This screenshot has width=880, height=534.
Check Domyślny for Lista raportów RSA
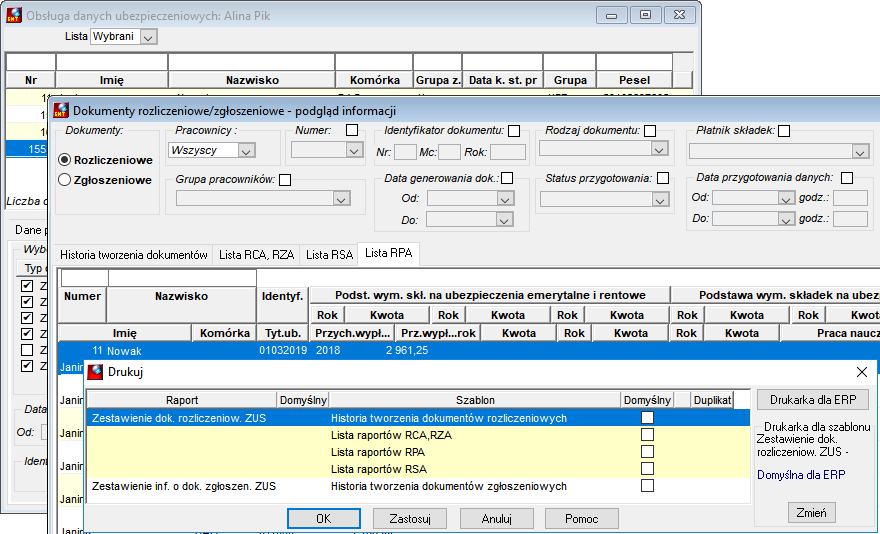(x=647, y=468)
